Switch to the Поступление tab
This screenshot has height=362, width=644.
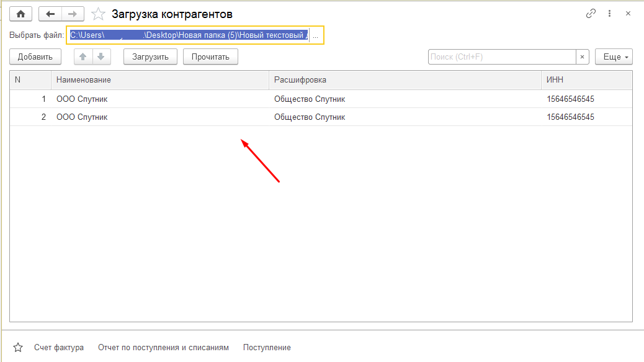click(267, 348)
